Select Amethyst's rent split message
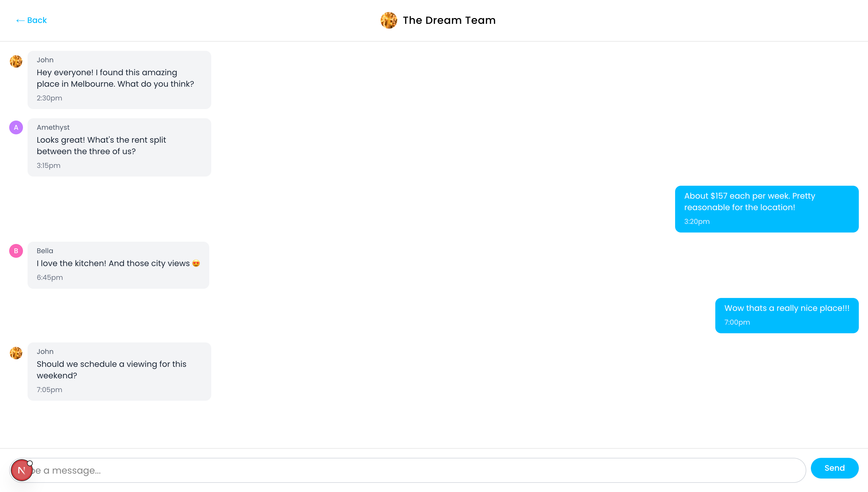The image size is (868, 492). pyautogui.click(x=119, y=147)
